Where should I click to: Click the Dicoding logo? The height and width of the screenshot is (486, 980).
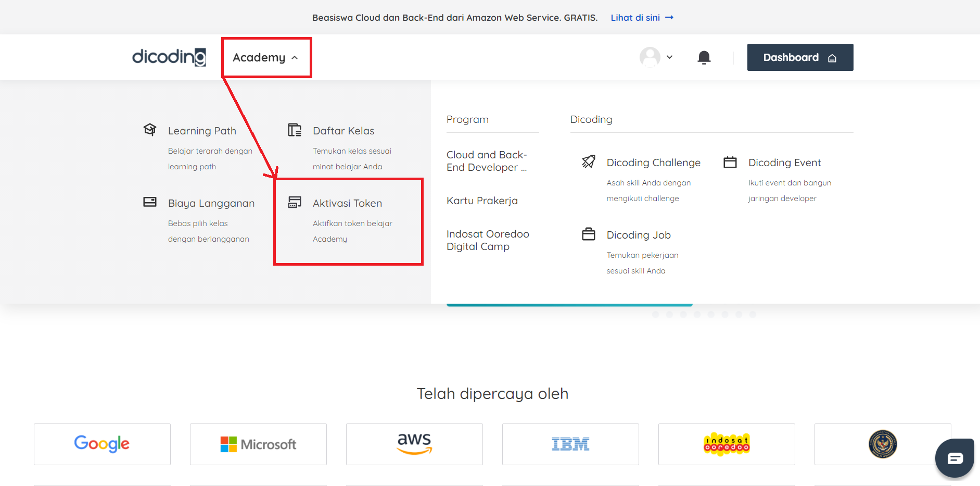pyautogui.click(x=168, y=57)
